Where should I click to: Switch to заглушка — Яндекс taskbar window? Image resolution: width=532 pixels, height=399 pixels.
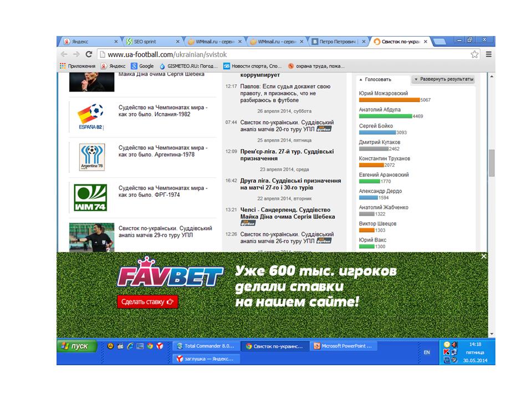(x=206, y=359)
